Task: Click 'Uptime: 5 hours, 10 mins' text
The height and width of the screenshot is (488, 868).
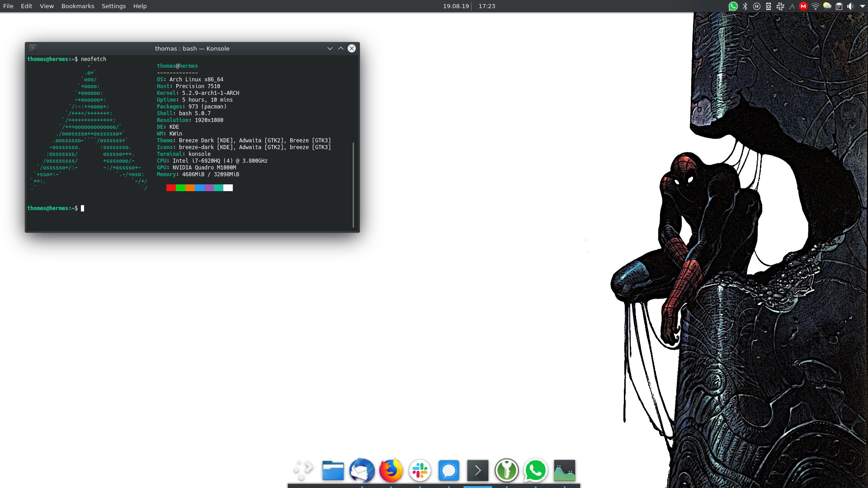Action: click(195, 100)
